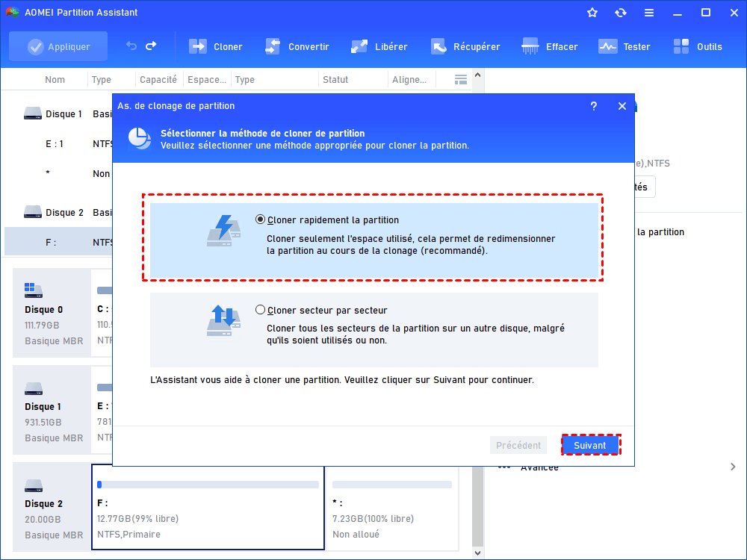
Task: Click the F: partition usage bar
Action: pos(208,485)
